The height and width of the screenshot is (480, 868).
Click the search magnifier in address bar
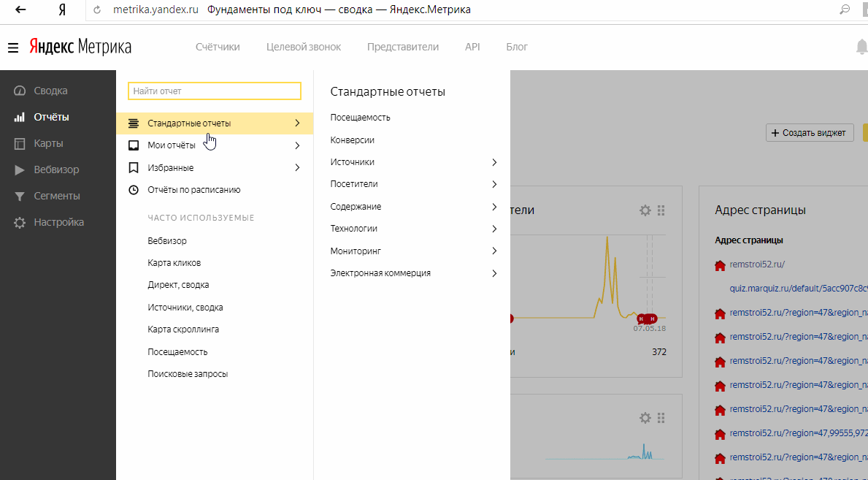pyautogui.click(x=845, y=9)
